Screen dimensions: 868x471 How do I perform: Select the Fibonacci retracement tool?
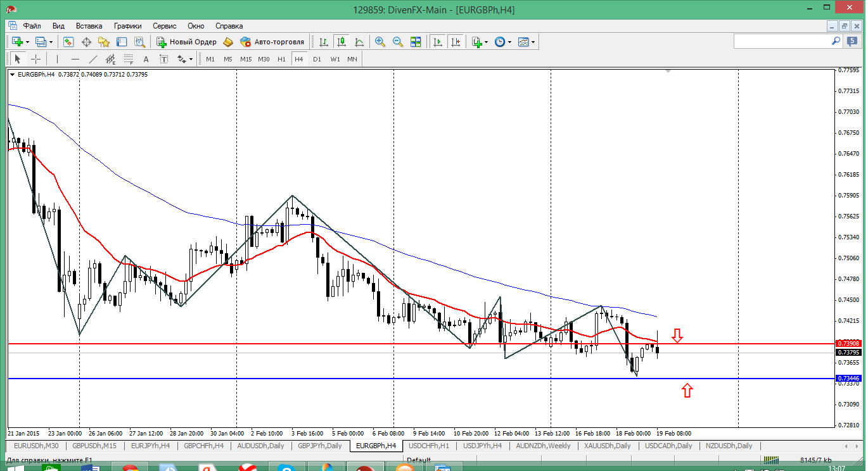coord(128,59)
